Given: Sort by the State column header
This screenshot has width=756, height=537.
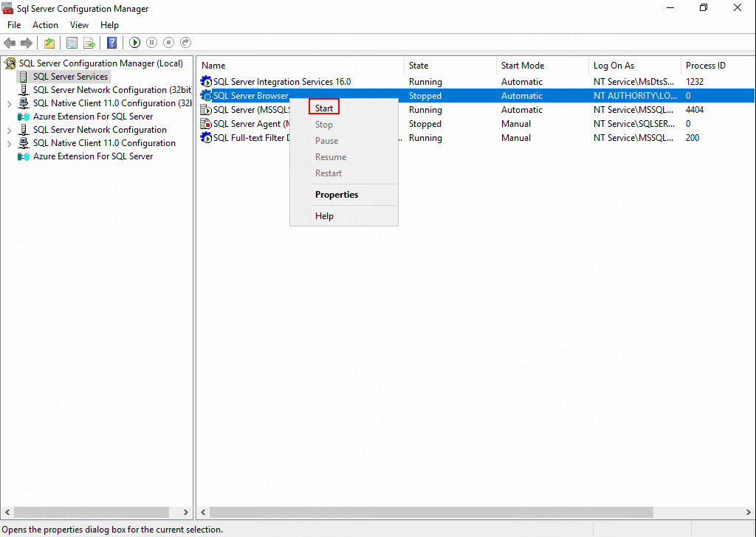Looking at the screenshot, I should coord(450,66).
